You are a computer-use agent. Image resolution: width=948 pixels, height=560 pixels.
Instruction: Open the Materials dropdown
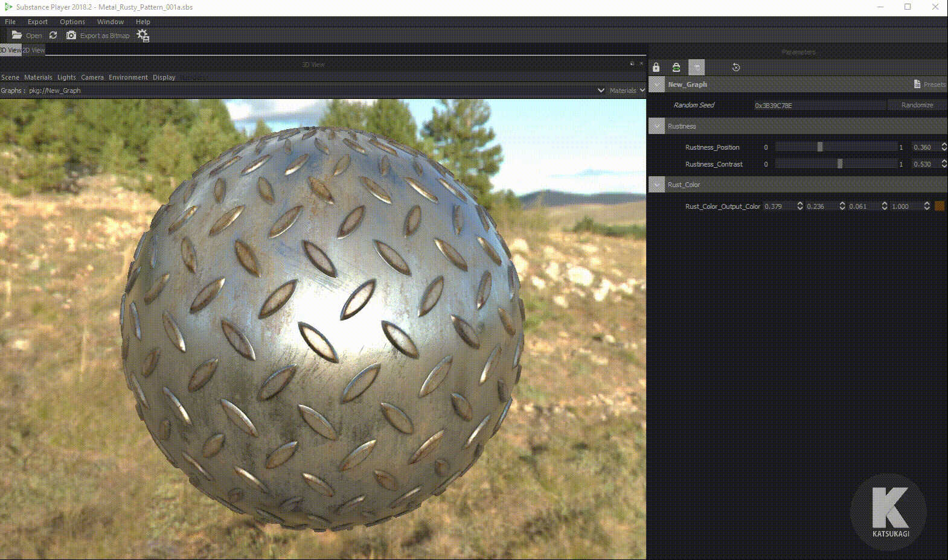[x=627, y=91]
